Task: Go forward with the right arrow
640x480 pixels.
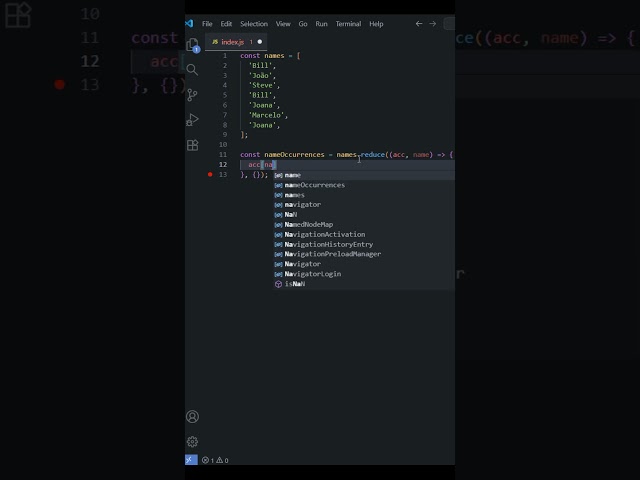Action: [433, 24]
